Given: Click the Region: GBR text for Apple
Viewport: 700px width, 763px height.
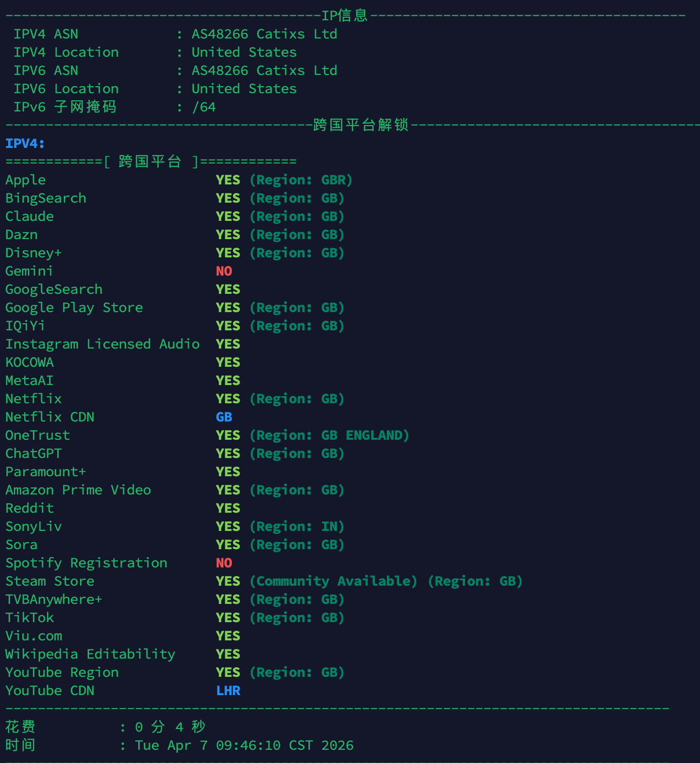Looking at the screenshot, I should (x=301, y=180).
